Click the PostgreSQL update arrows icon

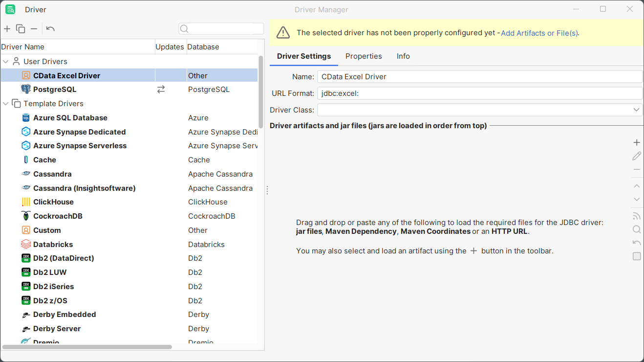coord(161,90)
